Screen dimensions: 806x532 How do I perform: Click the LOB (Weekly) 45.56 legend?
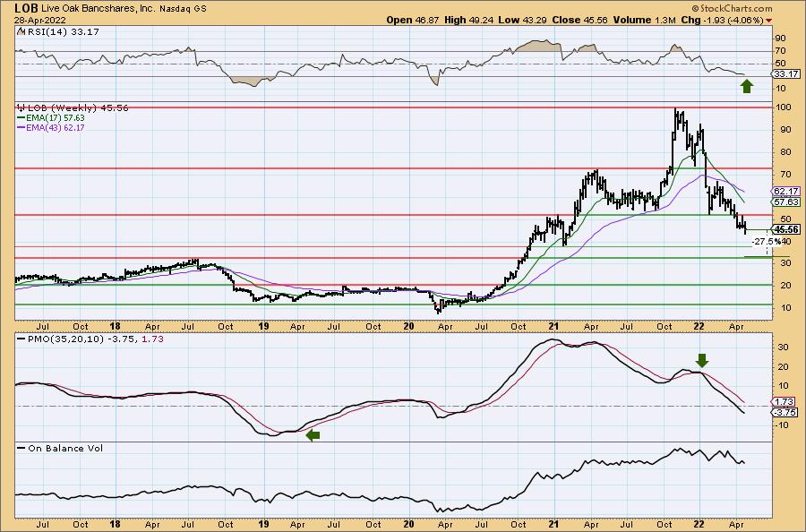pos(78,107)
